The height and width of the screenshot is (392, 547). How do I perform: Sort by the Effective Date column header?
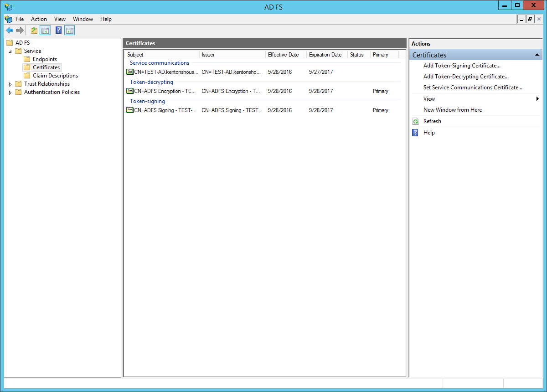click(286, 55)
